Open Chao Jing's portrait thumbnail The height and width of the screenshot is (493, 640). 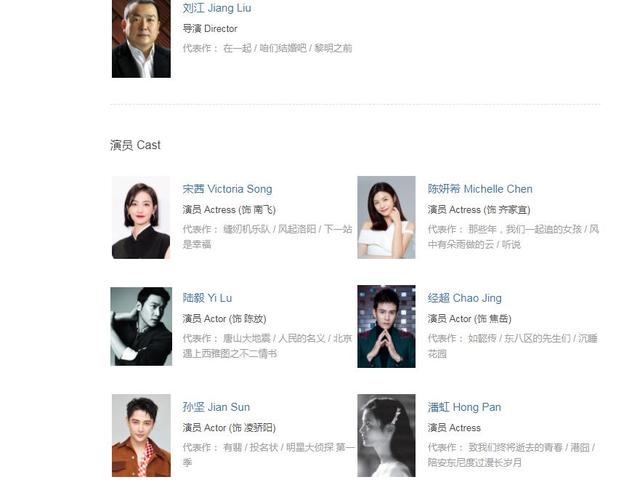(387, 326)
